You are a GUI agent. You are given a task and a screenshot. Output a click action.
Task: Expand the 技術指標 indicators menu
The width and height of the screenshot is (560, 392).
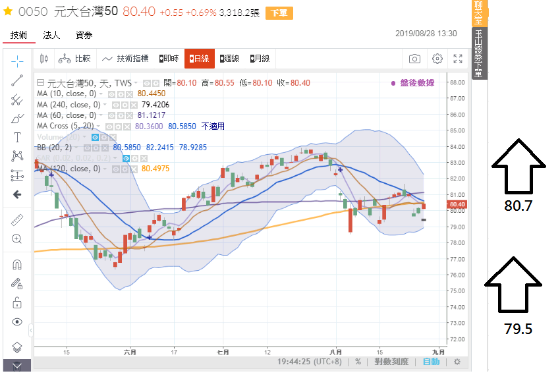coord(125,59)
